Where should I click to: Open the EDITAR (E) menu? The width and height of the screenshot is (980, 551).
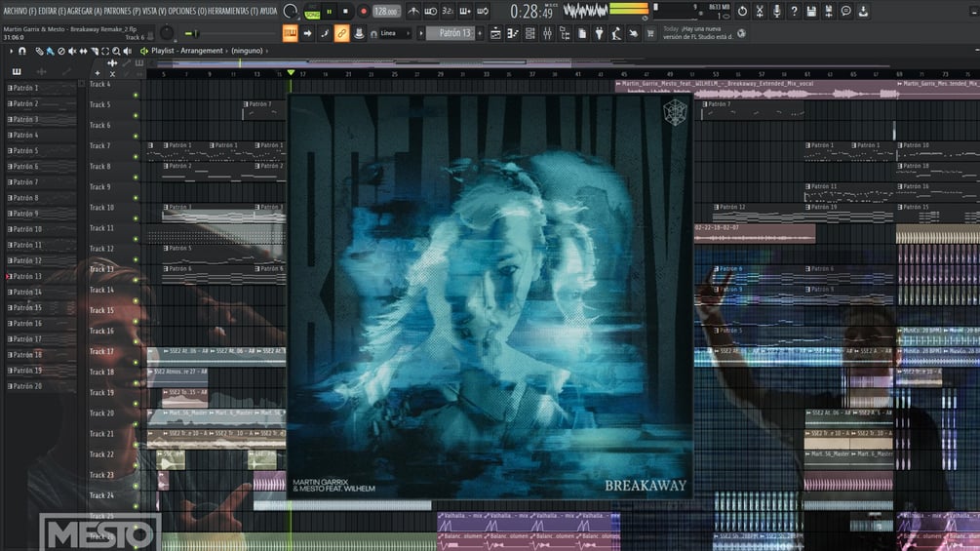(54, 12)
